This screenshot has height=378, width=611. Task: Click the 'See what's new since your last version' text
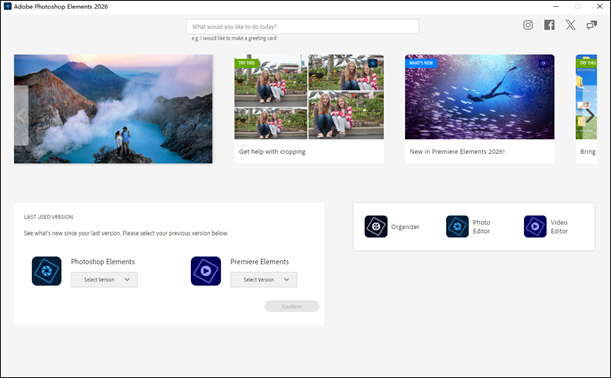126,233
